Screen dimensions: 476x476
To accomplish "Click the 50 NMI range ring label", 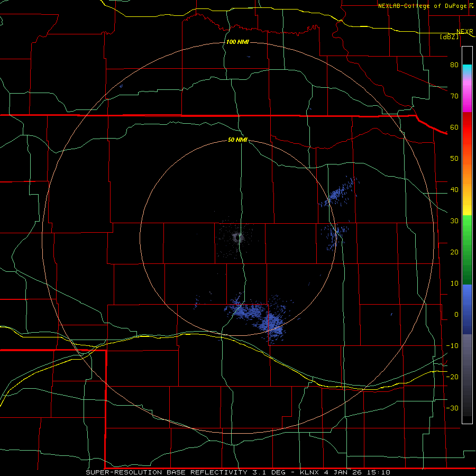I will point(237,140).
